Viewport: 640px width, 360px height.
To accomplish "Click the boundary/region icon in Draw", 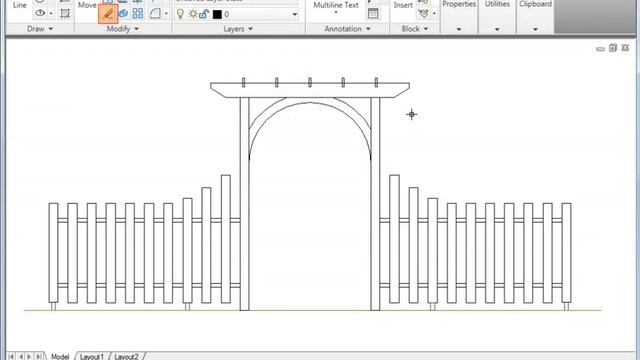I will click(x=65, y=13).
